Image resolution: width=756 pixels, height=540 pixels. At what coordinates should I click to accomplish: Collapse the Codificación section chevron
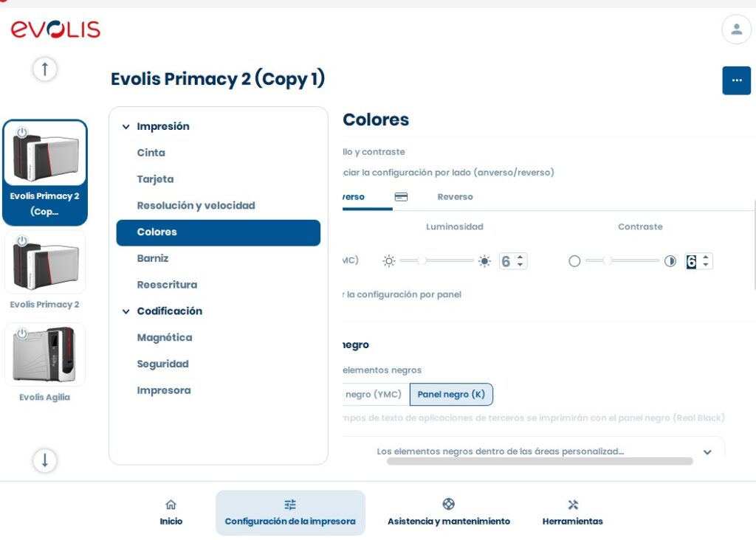pyautogui.click(x=126, y=311)
